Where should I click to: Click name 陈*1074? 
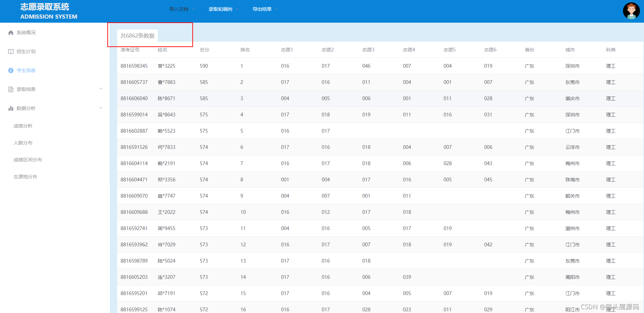(x=167, y=310)
